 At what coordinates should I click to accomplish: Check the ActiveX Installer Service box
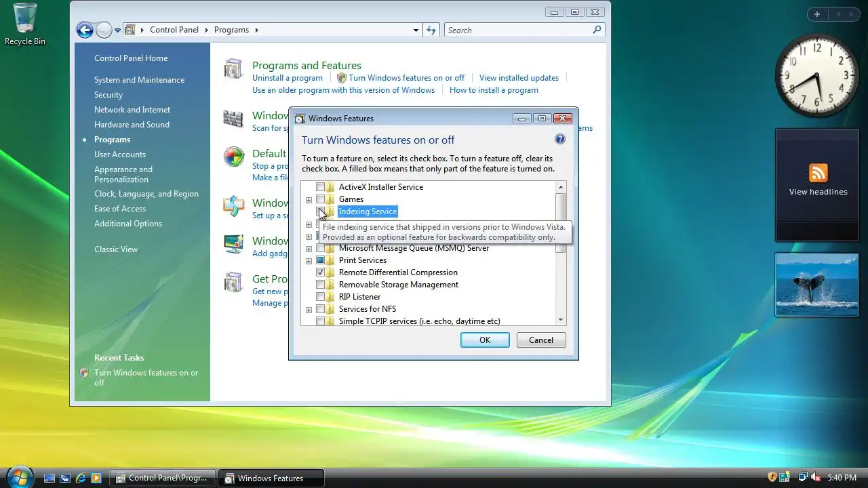click(320, 187)
